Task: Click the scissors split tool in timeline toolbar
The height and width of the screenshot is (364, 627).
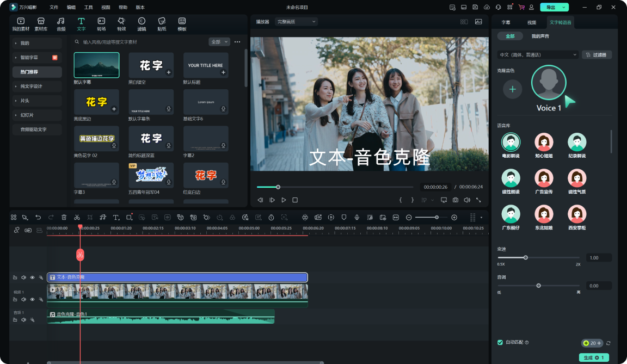Action: (x=77, y=217)
